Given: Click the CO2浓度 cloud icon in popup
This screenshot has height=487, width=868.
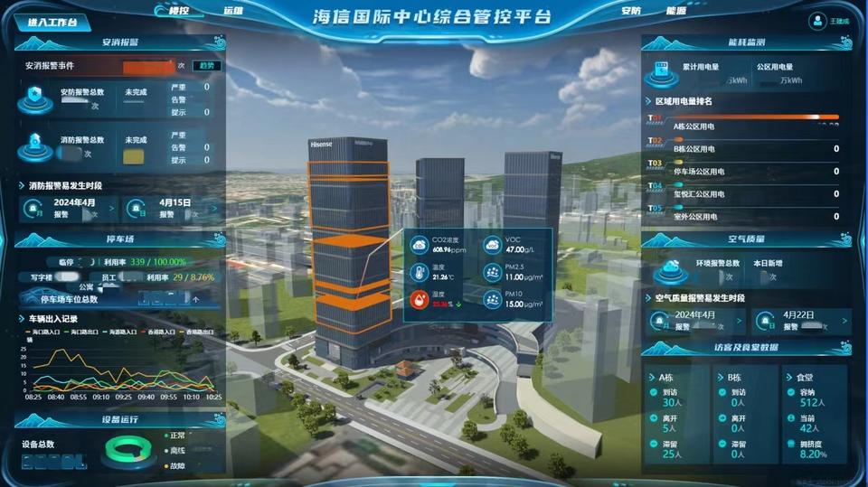Looking at the screenshot, I should [x=420, y=245].
